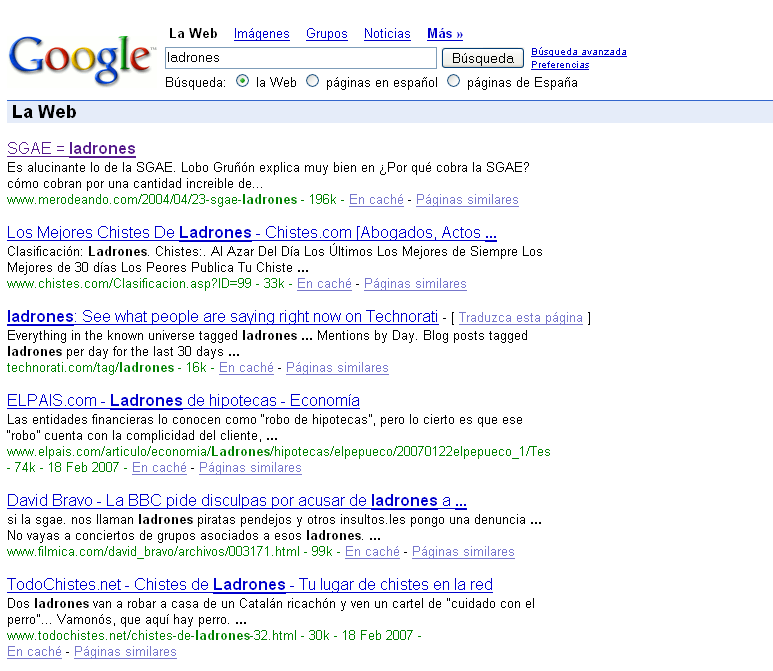Click snippet 'si la sgae. nos llaman ladrones'

(x=274, y=528)
